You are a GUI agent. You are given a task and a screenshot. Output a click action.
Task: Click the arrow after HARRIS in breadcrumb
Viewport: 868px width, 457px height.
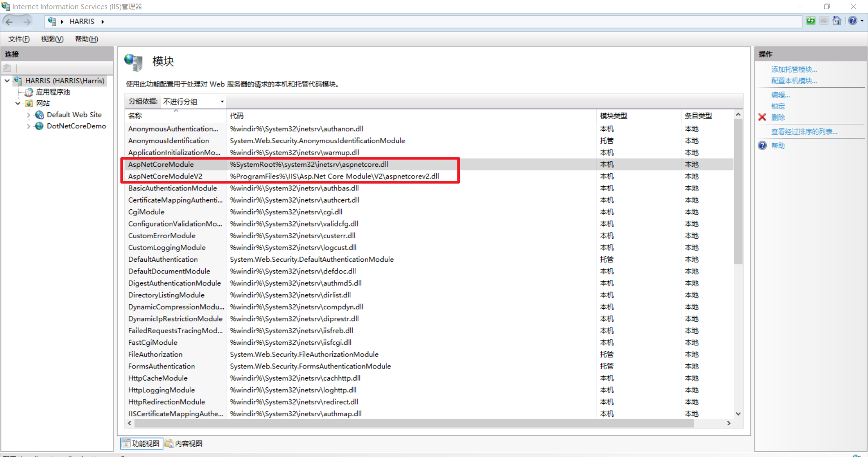(103, 22)
